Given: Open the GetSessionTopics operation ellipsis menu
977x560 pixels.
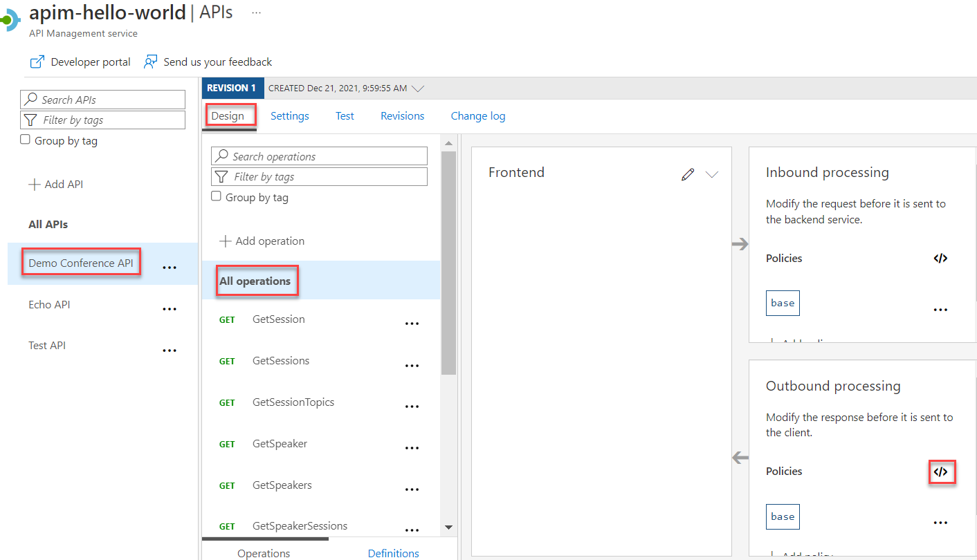Looking at the screenshot, I should pyautogui.click(x=412, y=407).
